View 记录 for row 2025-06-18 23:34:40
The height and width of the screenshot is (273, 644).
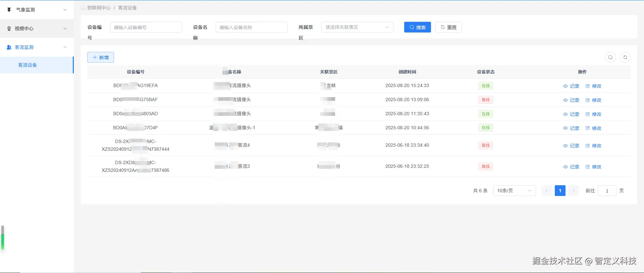coord(571,146)
